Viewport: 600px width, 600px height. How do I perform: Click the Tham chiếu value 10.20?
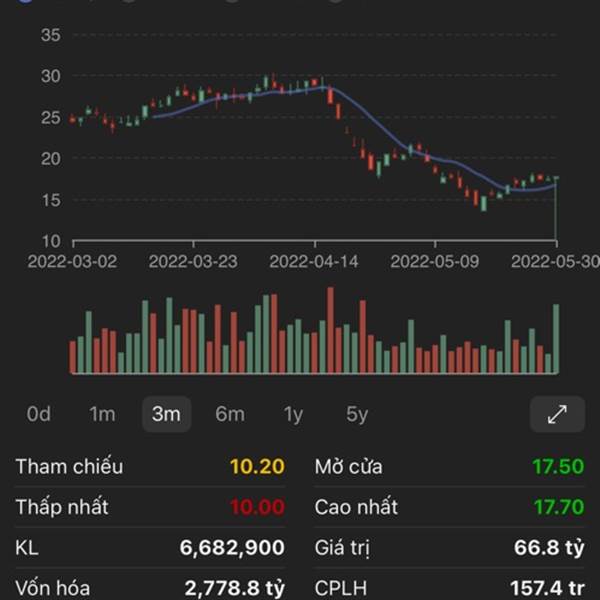point(257,466)
